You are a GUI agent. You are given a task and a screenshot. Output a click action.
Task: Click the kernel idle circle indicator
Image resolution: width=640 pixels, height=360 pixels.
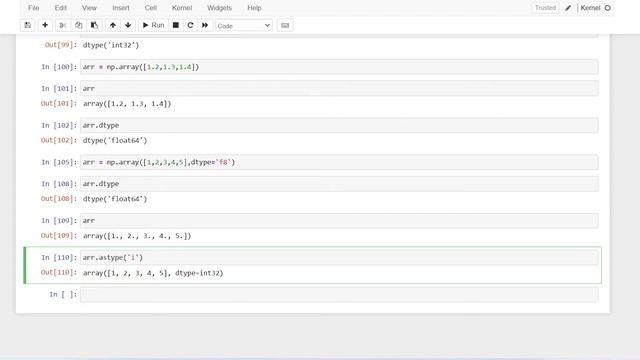point(608,8)
